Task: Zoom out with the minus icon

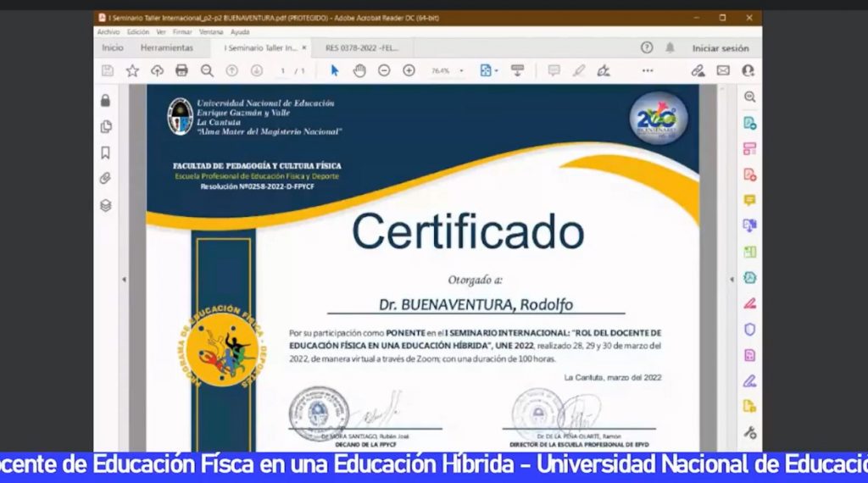Action: click(x=384, y=71)
